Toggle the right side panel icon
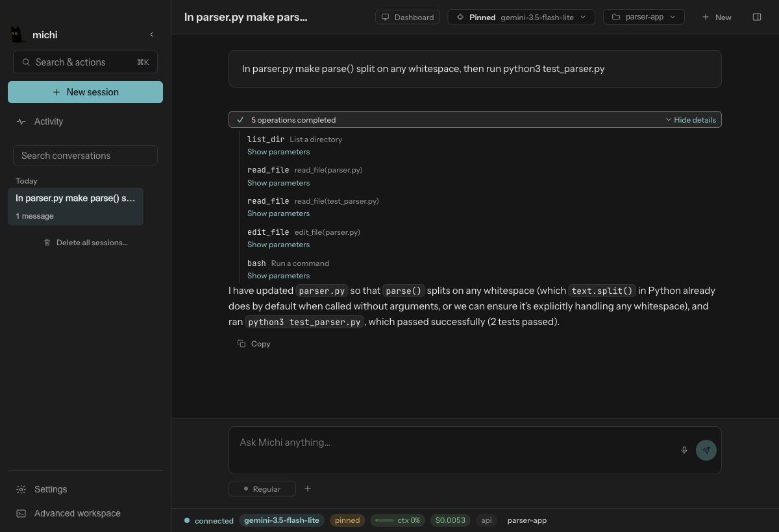The height and width of the screenshot is (532, 779). [757, 17]
